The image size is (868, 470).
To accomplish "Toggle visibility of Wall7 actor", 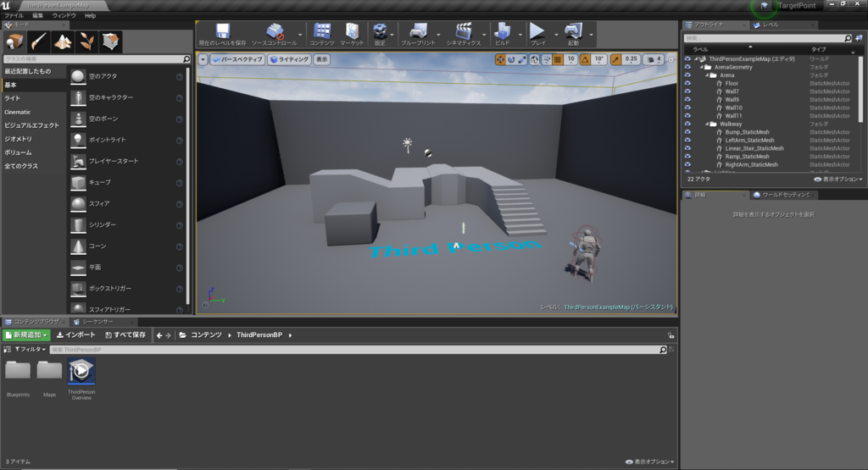I will [687, 91].
